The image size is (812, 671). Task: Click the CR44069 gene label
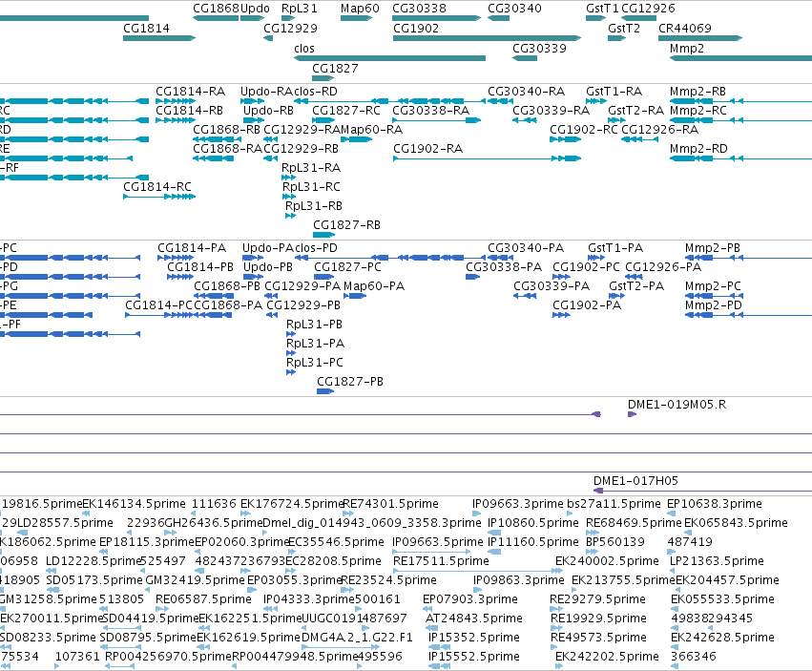pos(684,28)
